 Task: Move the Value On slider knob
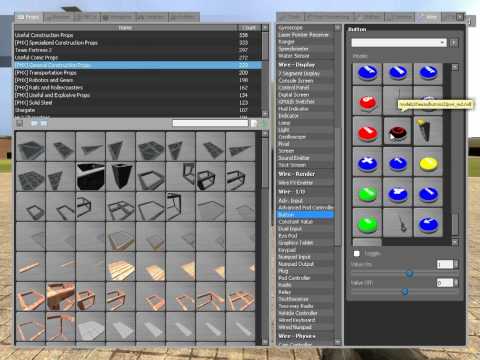[x=409, y=274]
